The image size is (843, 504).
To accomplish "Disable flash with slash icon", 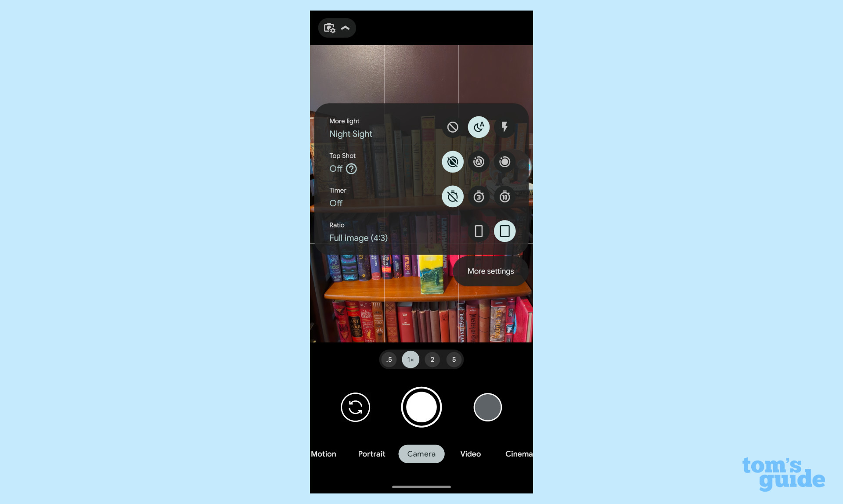I will (x=453, y=126).
